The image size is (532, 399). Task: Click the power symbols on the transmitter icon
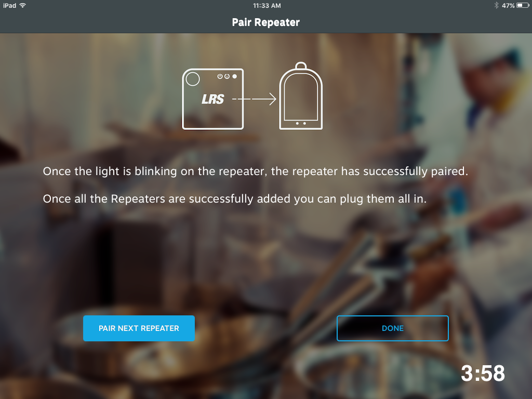(223, 76)
